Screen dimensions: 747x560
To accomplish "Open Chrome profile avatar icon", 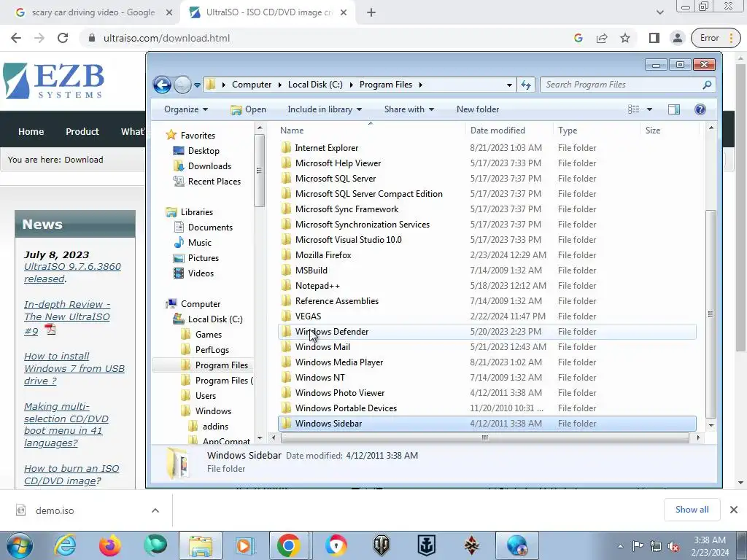I will [677, 38].
